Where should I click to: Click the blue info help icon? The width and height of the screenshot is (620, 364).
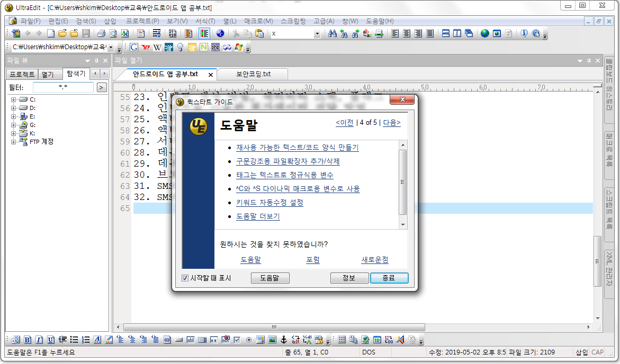point(524,33)
